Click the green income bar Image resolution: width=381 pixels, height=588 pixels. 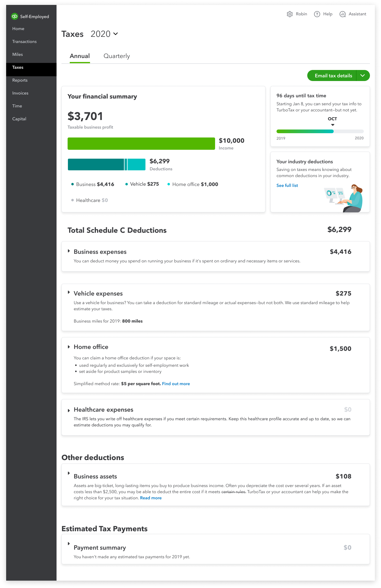coord(141,144)
